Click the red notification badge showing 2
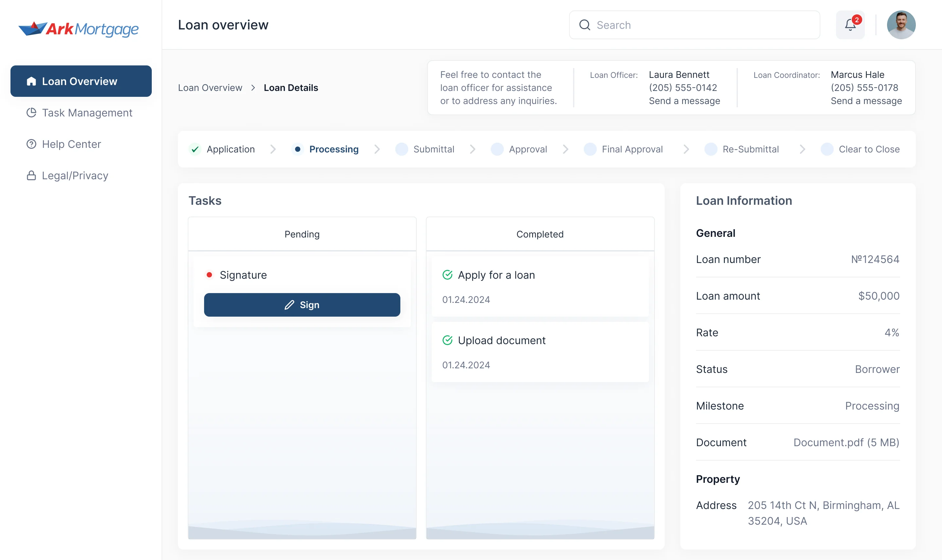This screenshot has height=560, width=942. click(856, 20)
